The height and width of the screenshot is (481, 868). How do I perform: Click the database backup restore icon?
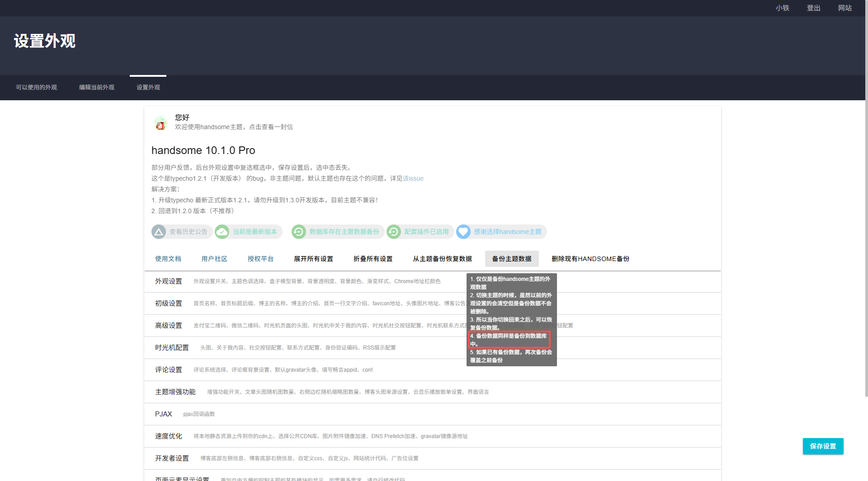pyautogui.click(x=299, y=232)
